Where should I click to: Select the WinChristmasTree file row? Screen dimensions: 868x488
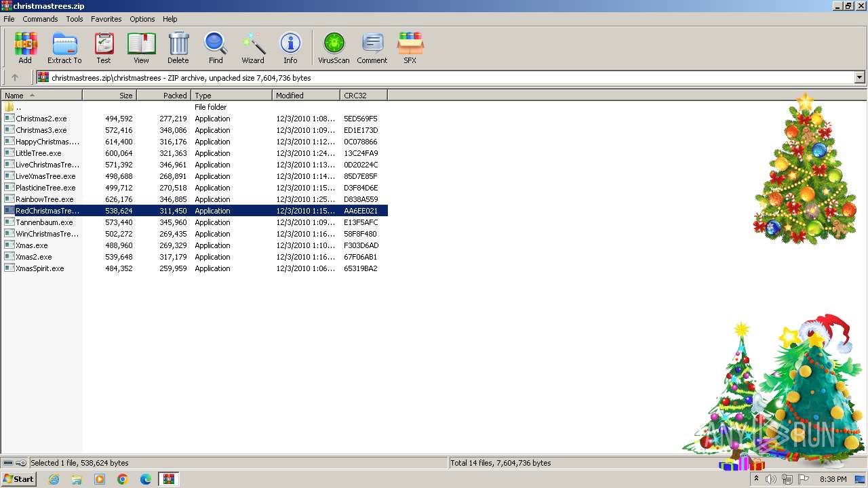(x=195, y=234)
